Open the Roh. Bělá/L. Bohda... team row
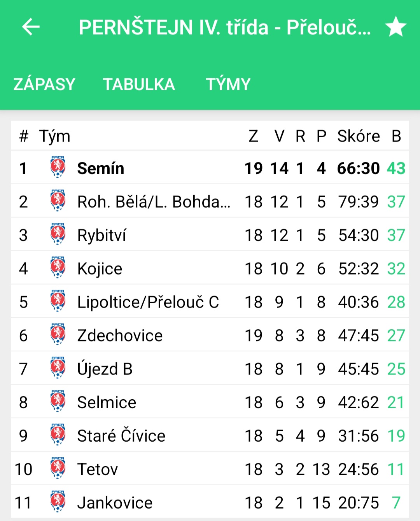 tap(210, 201)
